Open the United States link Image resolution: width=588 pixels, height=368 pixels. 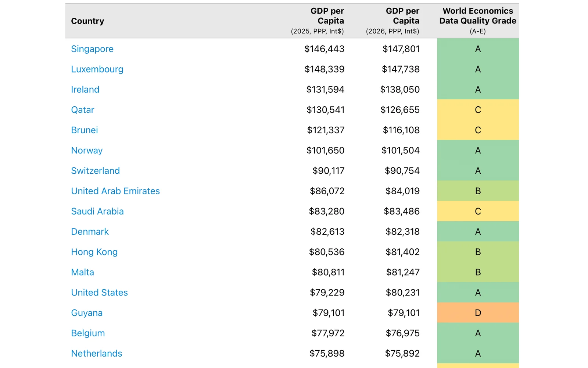[x=100, y=293]
